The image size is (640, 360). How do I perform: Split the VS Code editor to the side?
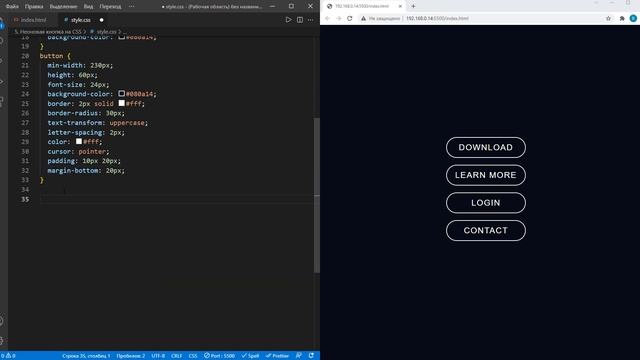tap(300, 20)
